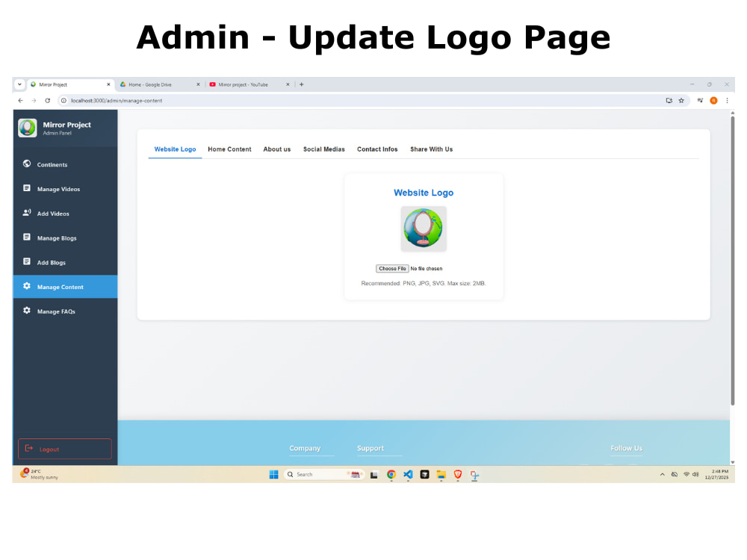Click the Logout button
Viewport: 747px width, 560px height.
pos(65,449)
